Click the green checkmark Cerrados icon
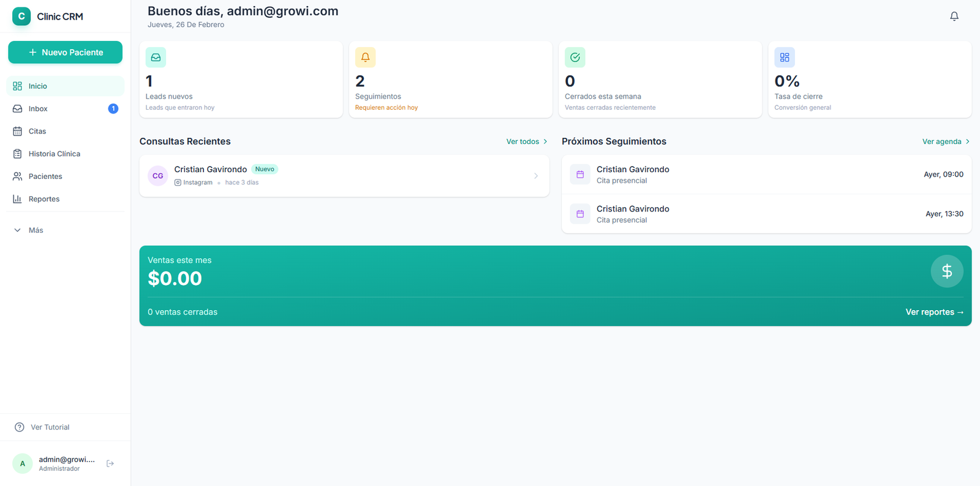The height and width of the screenshot is (486, 980). click(x=575, y=58)
